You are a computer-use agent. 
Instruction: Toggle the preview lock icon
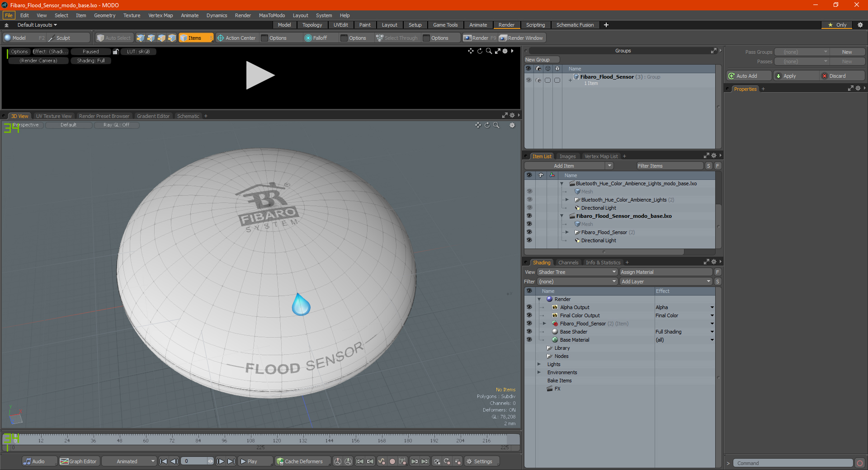(116, 52)
